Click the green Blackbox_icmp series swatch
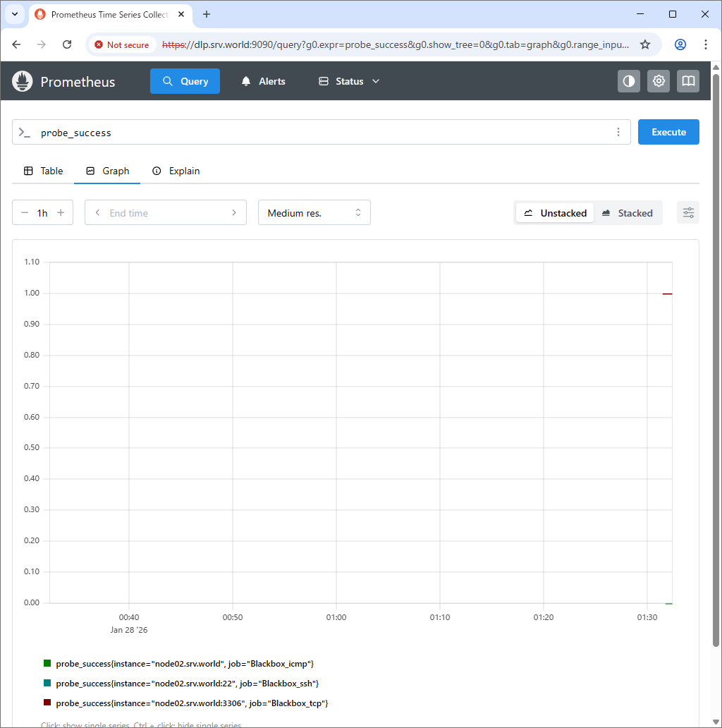722x728 pixels. click(47, 663)
